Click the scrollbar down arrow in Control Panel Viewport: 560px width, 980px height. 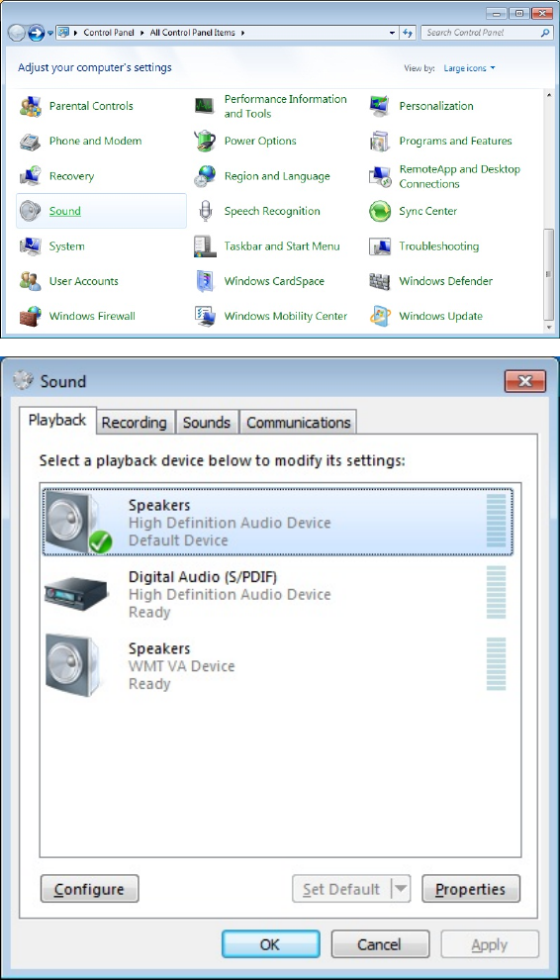549,327
